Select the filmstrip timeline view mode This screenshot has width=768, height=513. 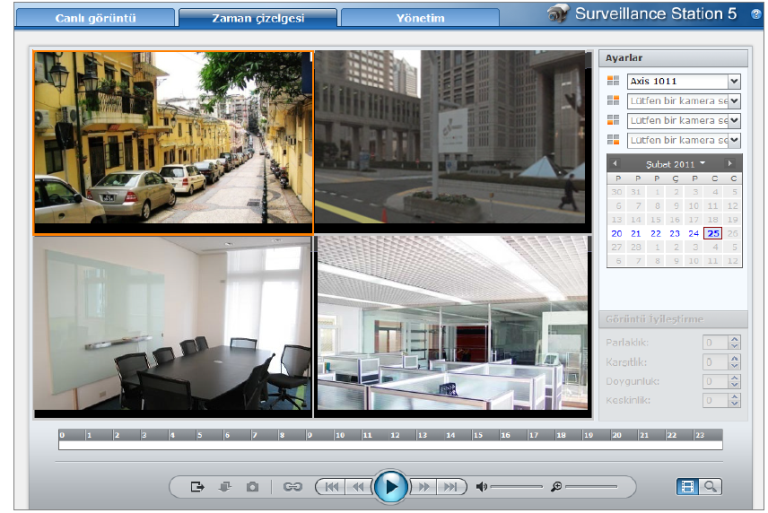pos(687,487)
